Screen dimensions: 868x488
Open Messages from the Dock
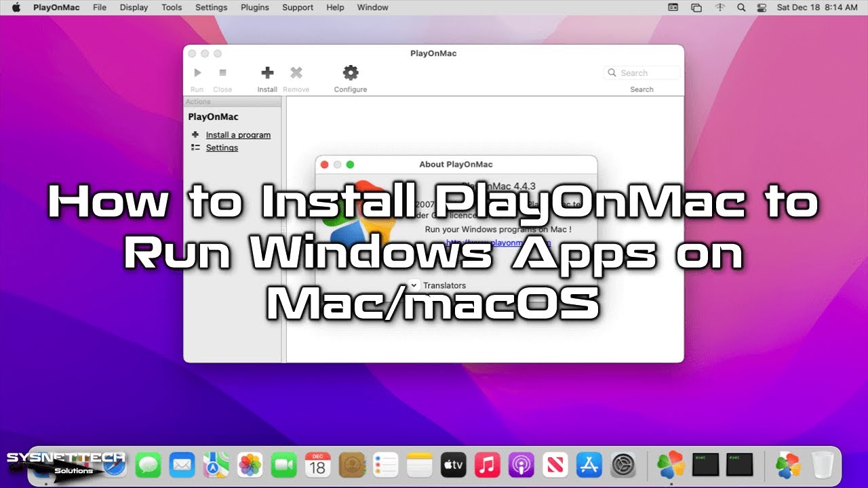point(148,466)
